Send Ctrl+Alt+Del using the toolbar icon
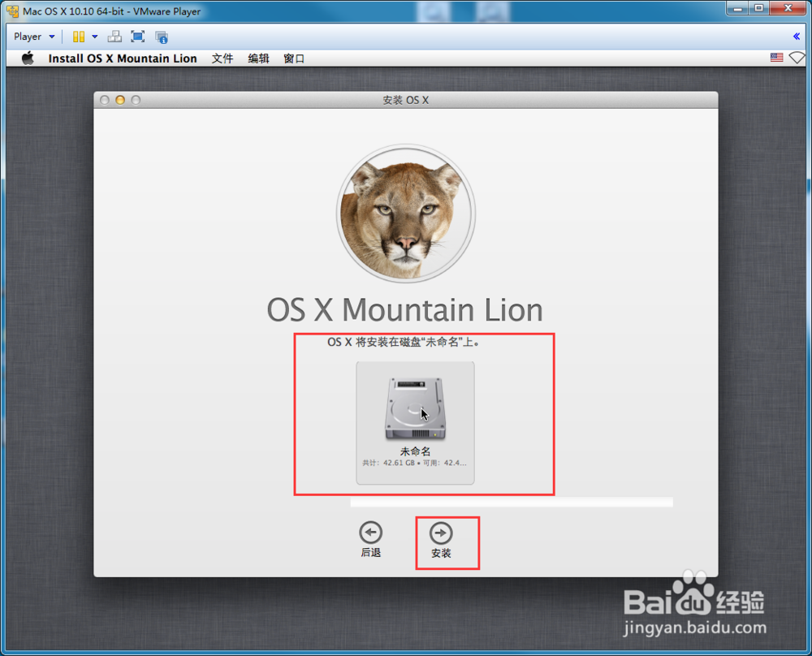812x656 pixels. pos(114,37)
